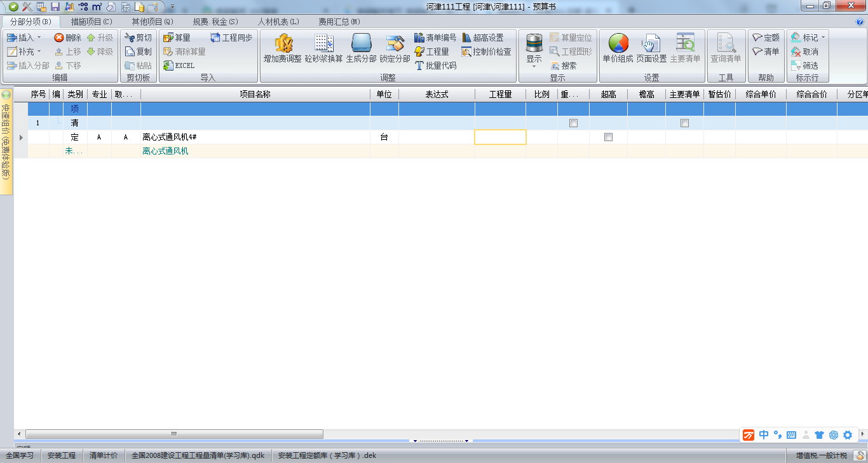Open the 插入 dropdown arrow
Screen dimensions: 868x463
(x=39, y=38)
